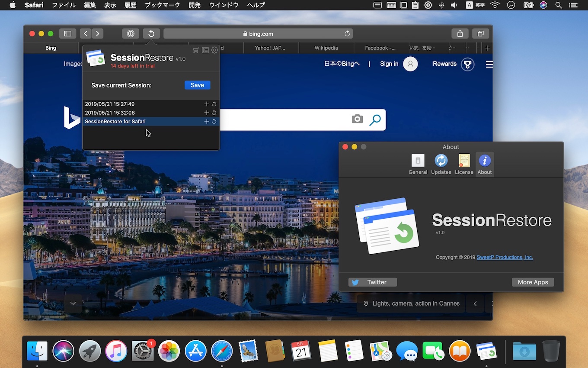
Task: Click the Twitter button in About window
Action: coord(373,282)
